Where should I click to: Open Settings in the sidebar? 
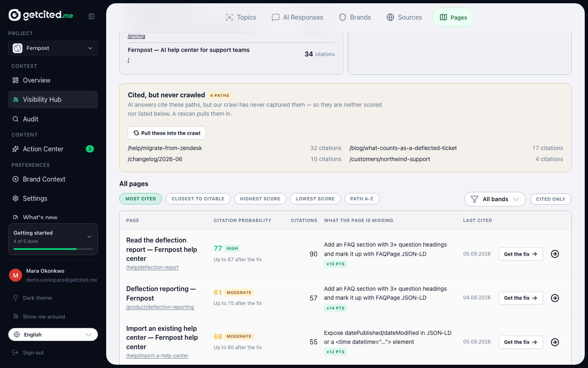[x=53, y=198]
